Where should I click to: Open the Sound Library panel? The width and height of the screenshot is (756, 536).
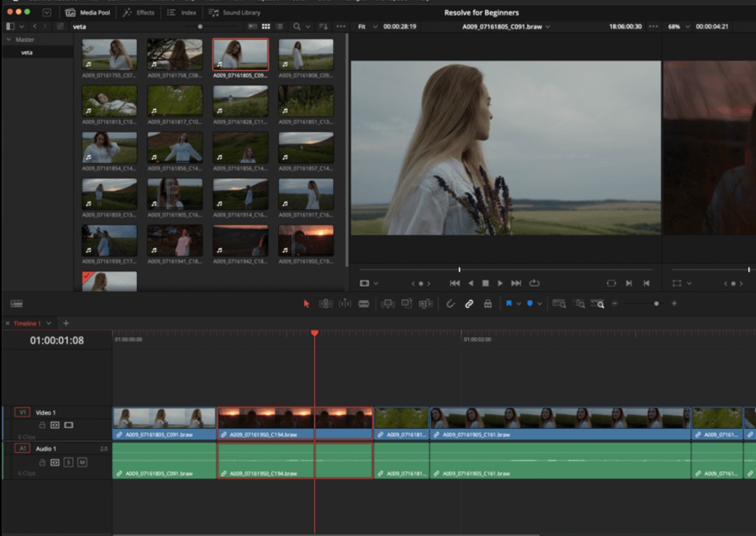(x=235, y=12)
